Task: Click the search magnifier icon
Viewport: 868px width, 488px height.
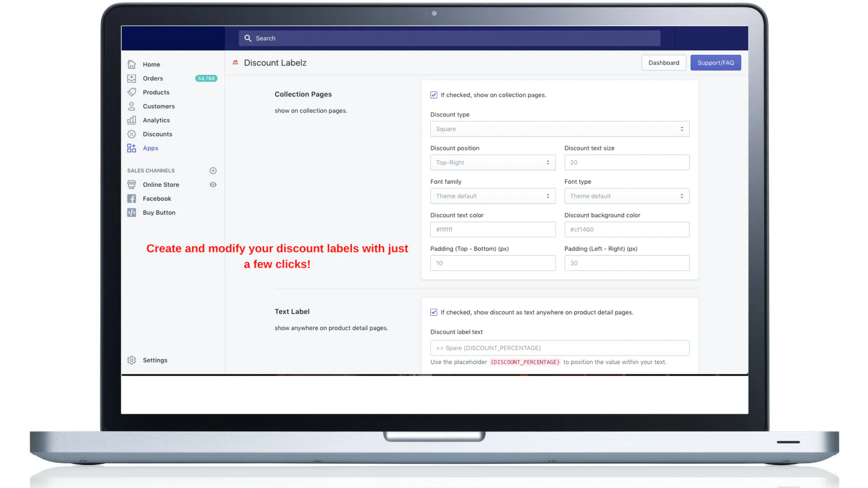Action: [248, 38]
